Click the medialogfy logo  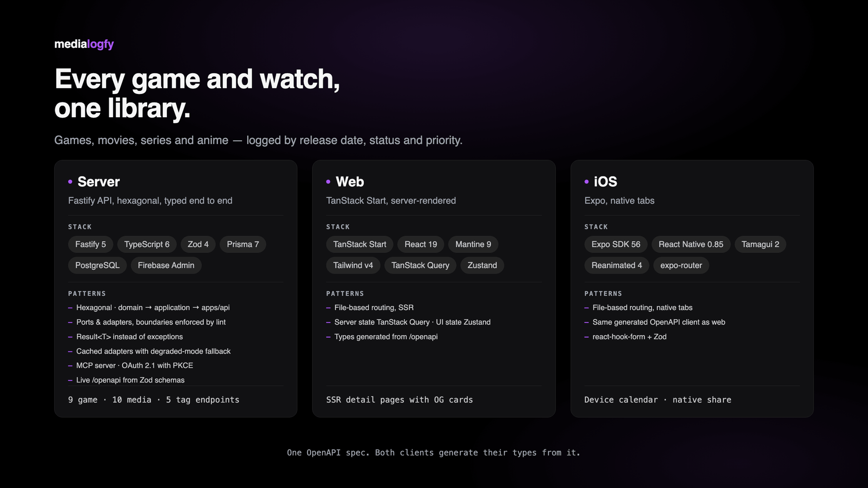click(x=84, y=44)
